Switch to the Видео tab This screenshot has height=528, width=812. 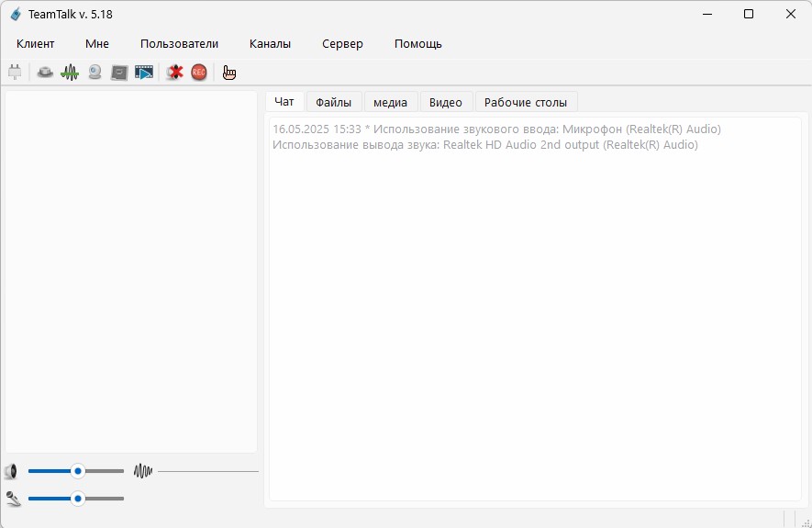445,102
